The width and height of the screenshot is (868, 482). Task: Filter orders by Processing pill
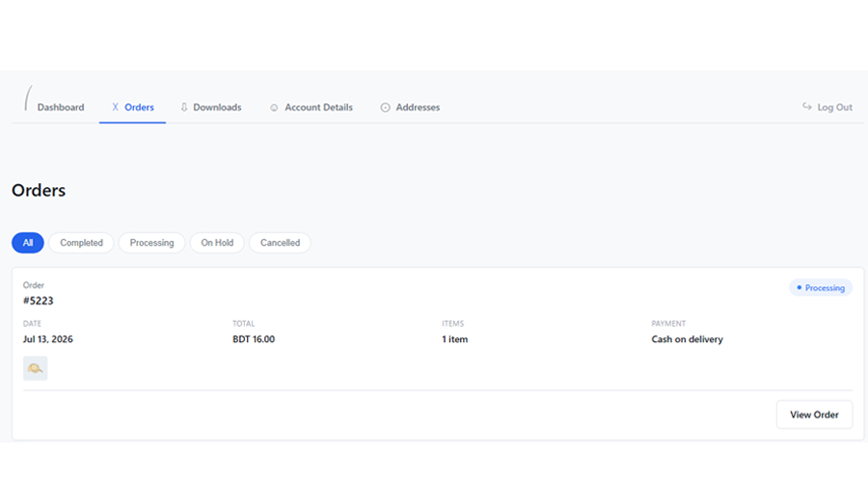point(151,242)
